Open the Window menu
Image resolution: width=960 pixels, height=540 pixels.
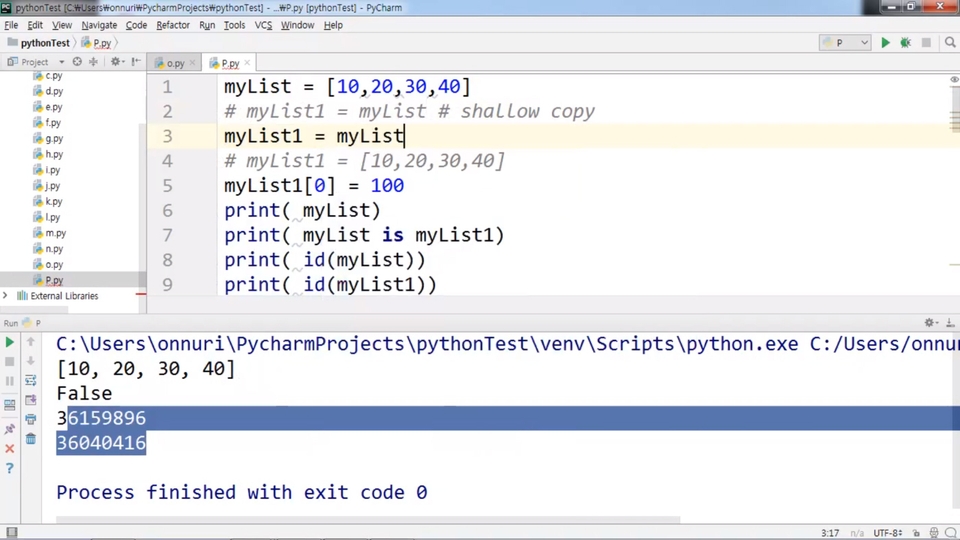(298, 25)
